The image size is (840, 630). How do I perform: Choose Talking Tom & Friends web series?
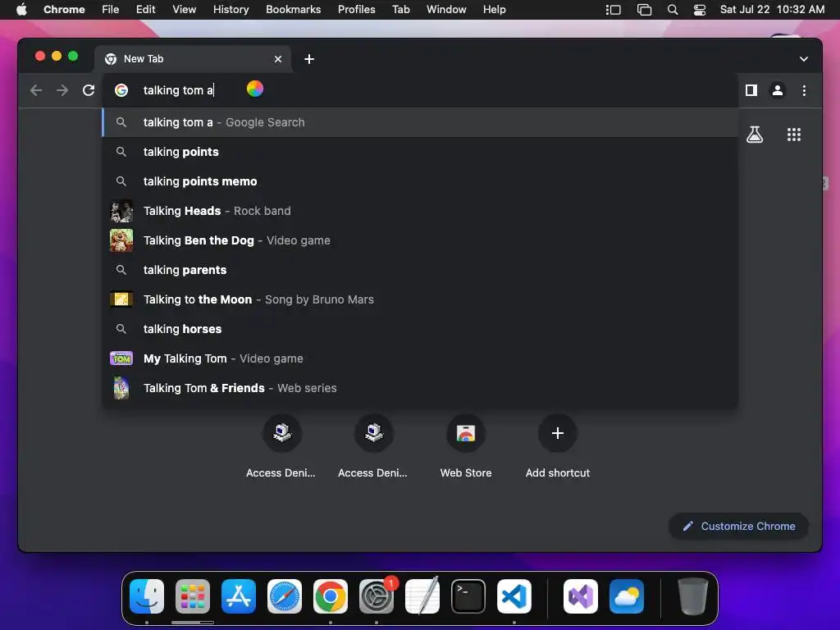(x=420, y=387)
